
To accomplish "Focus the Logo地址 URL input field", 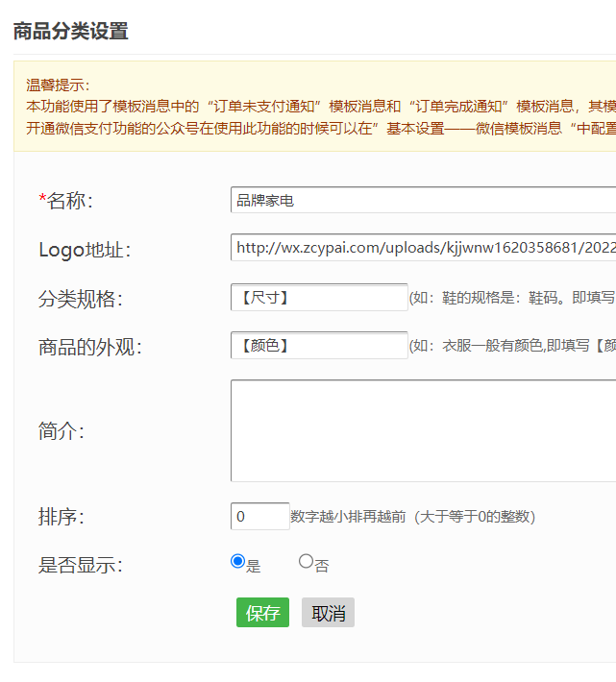I will (423, 248).
